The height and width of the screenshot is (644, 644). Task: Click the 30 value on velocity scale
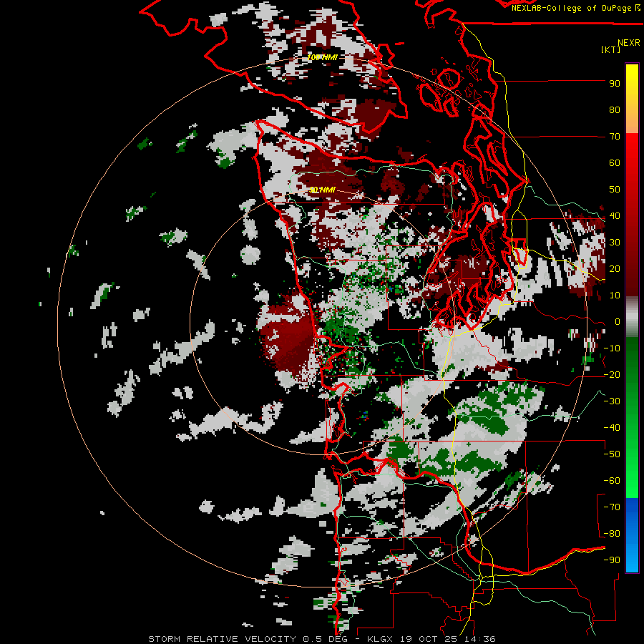point(615,243)
